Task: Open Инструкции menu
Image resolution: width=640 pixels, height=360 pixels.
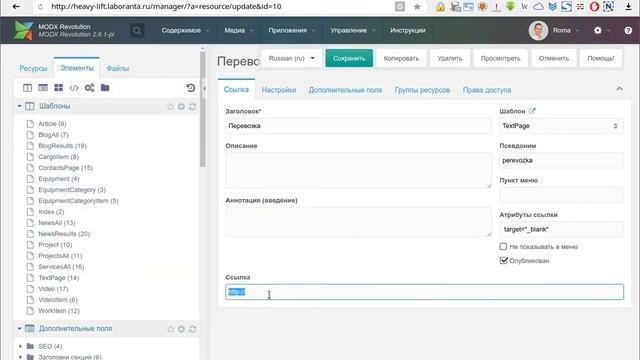Action: coord(408,30)
